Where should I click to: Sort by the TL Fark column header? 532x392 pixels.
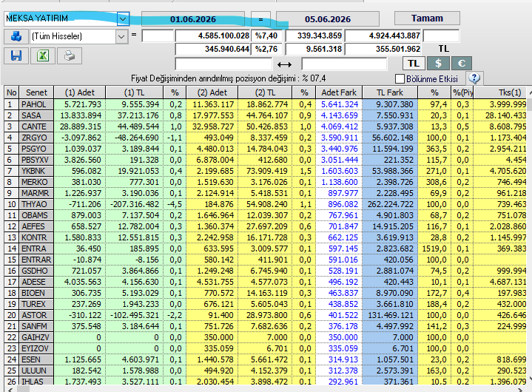click(x=390, y=92)
